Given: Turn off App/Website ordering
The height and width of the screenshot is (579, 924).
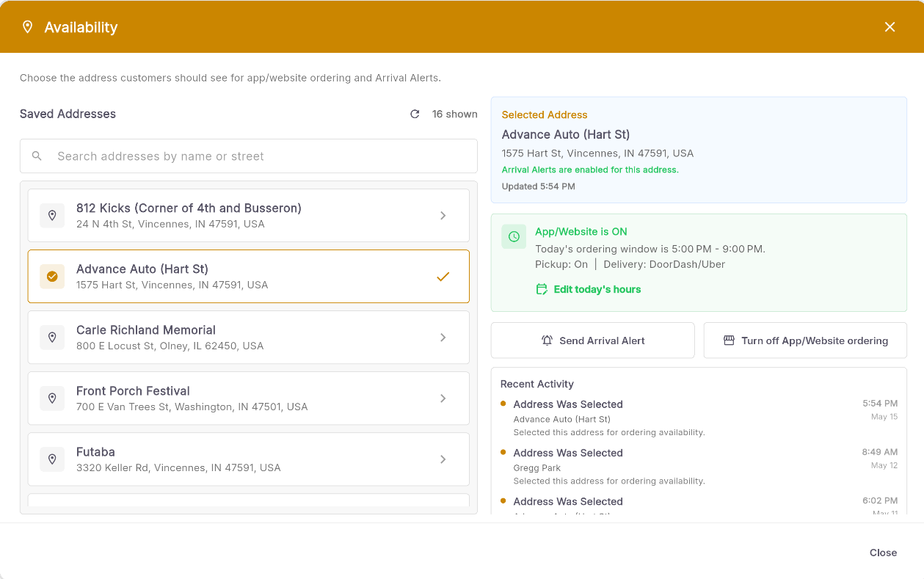Looking at the screenshot, I should point(805,341).
